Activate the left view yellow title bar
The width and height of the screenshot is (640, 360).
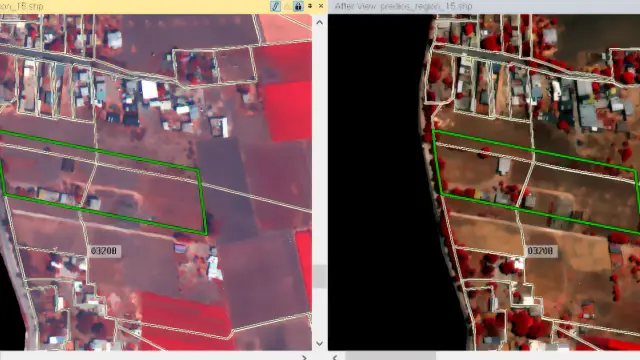tap(135, 6)
